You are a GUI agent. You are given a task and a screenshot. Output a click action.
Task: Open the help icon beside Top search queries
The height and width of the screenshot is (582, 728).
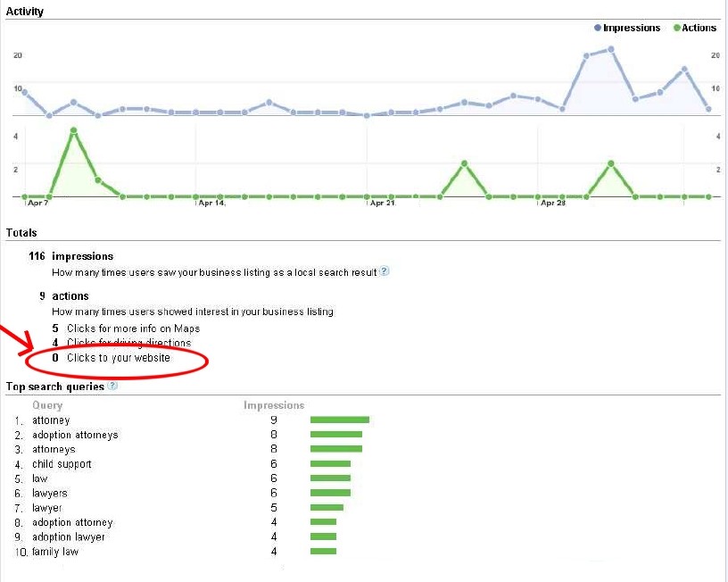112,386
